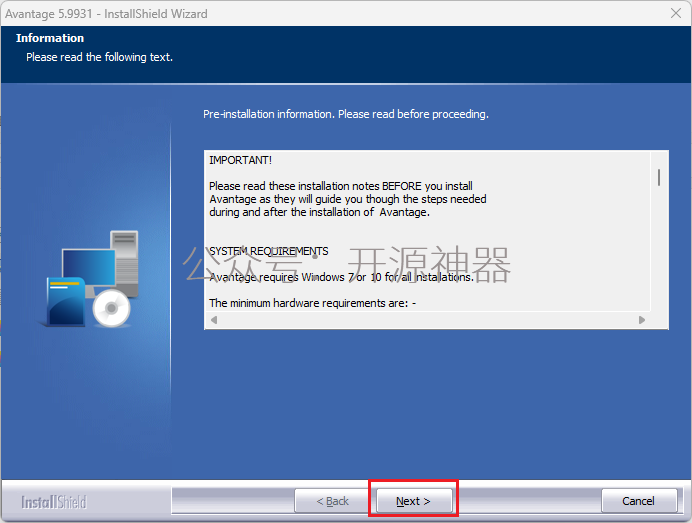The height and width of the screenshot is (523, 692).
Task: Click the IMPORTANT! heading in the notes
Action: coord(241,160)
